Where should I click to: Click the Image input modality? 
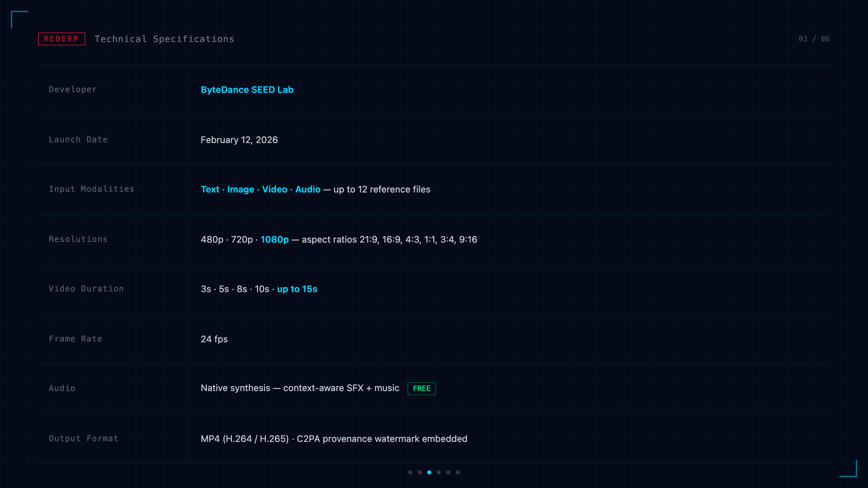(x=241, y=189)
